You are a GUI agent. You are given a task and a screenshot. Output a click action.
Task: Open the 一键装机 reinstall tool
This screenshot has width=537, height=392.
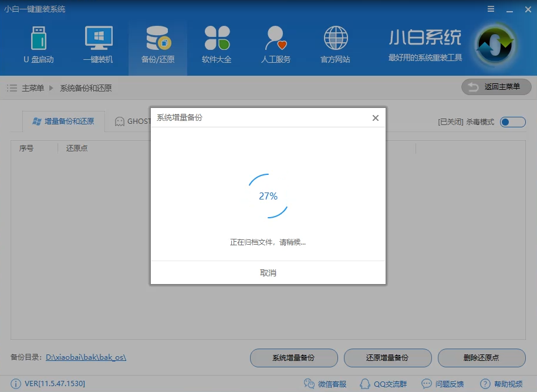[x=98, y=44]
